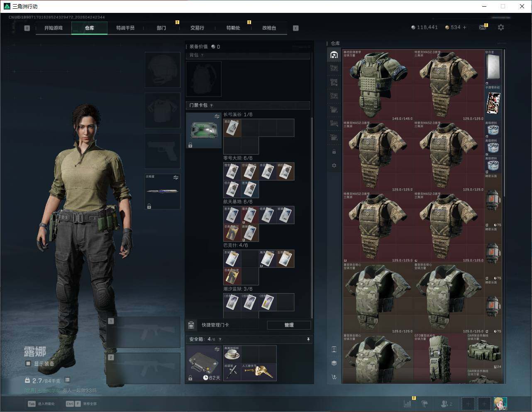Click the left bracket key icon before tabs
The width and height of the screenshot is (532, 412).
click(27, 28)
